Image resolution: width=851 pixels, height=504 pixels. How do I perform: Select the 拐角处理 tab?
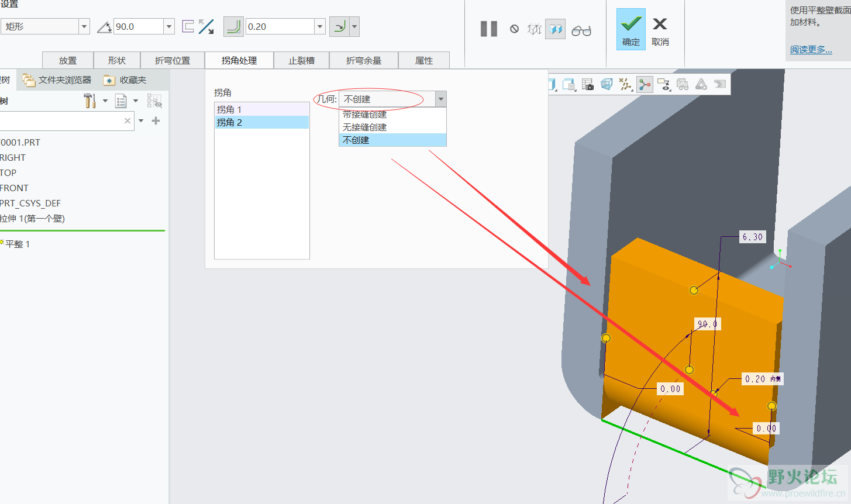coord(239,60)
